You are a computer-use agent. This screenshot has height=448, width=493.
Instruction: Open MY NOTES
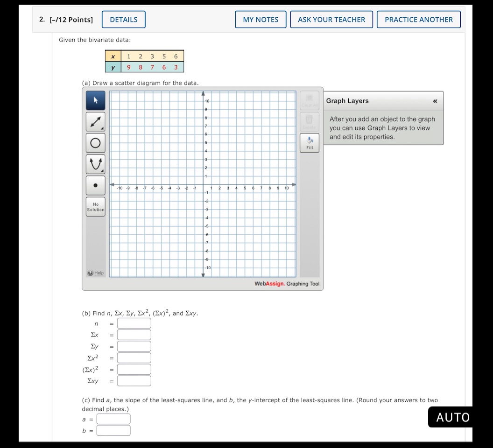pyautogui.click(x=261, y=20)
